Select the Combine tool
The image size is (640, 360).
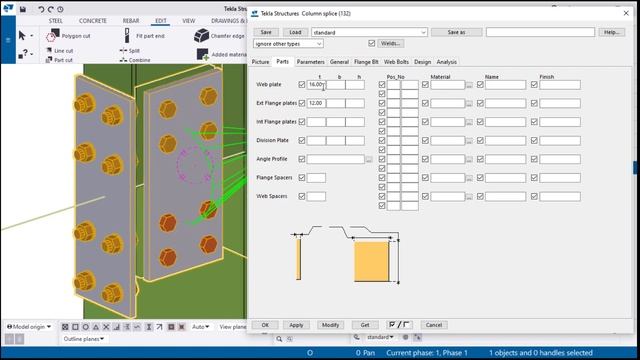(x=135, y=60)
